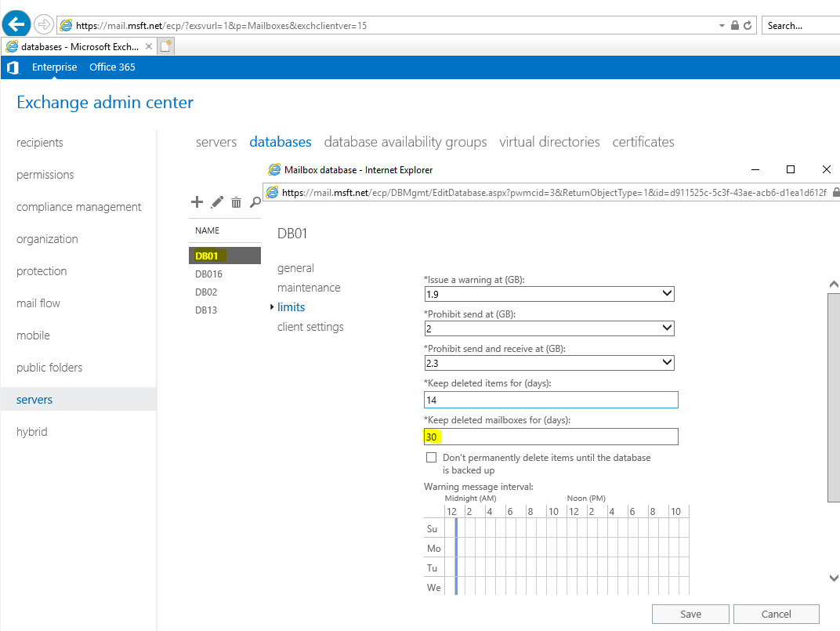Open organization section
This screenshot has height=631, width=840.
[47, 239]
